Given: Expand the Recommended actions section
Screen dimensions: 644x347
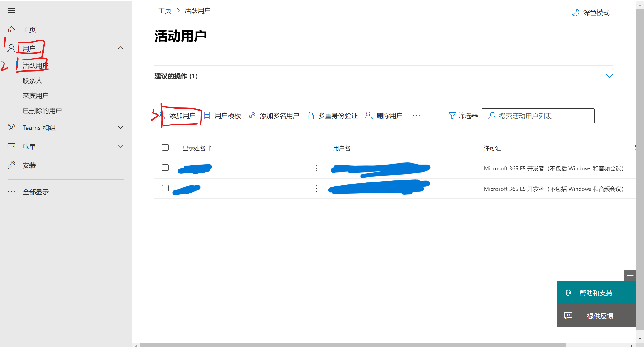Looking at the screenshot, I should click(609, 76).
